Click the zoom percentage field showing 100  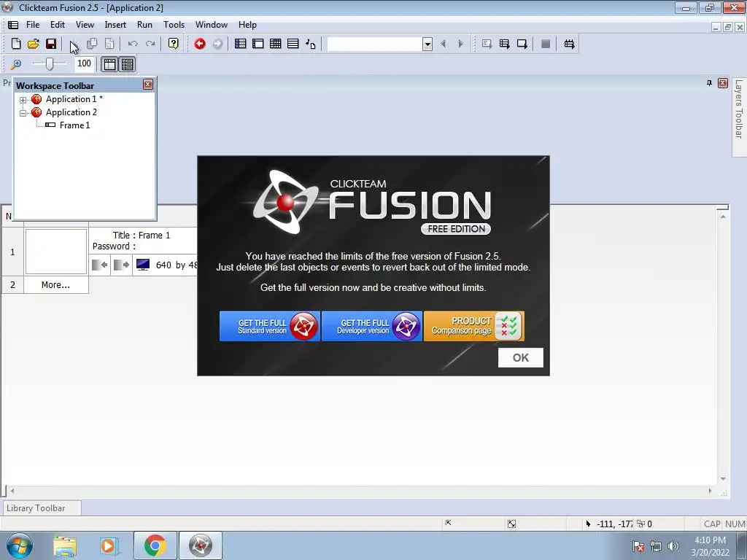click(85, 63)
